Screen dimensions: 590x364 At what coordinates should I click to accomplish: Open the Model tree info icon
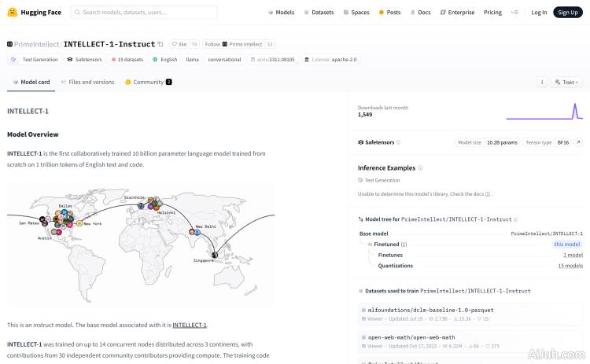tap(361, 219)
